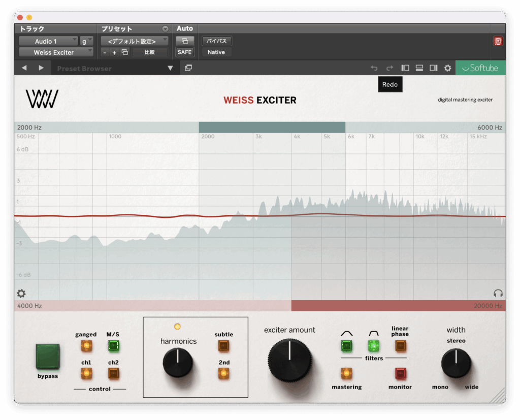Open analyzer settings gear on graph
The image size is (520, 420).
21,293
